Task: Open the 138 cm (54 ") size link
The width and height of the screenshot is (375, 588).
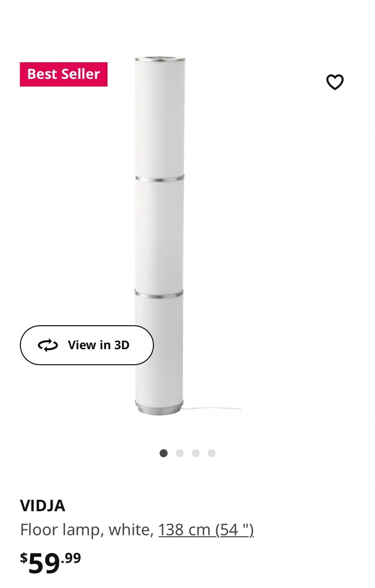Action: [x=206, y=530]
